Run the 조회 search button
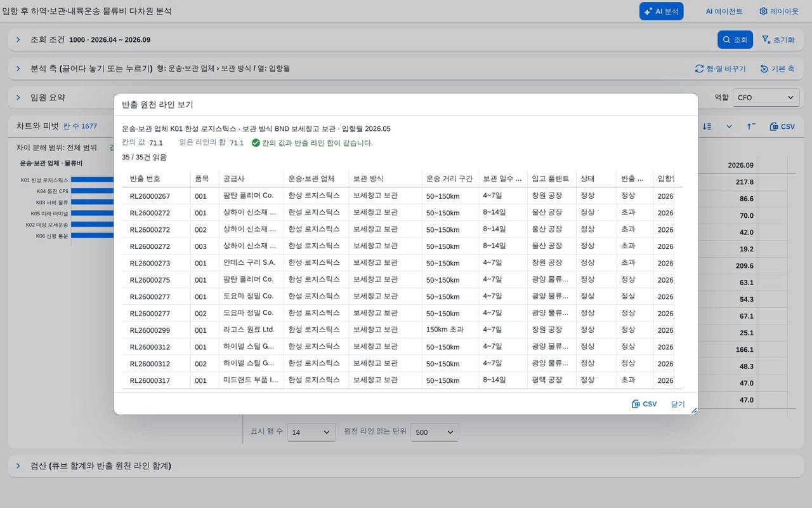The image size is (812, 508). click(x=735, y=39)
